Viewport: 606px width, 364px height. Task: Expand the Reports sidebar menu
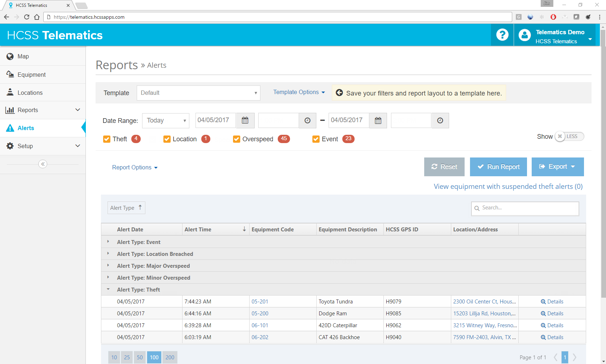(x=43, y=110)
